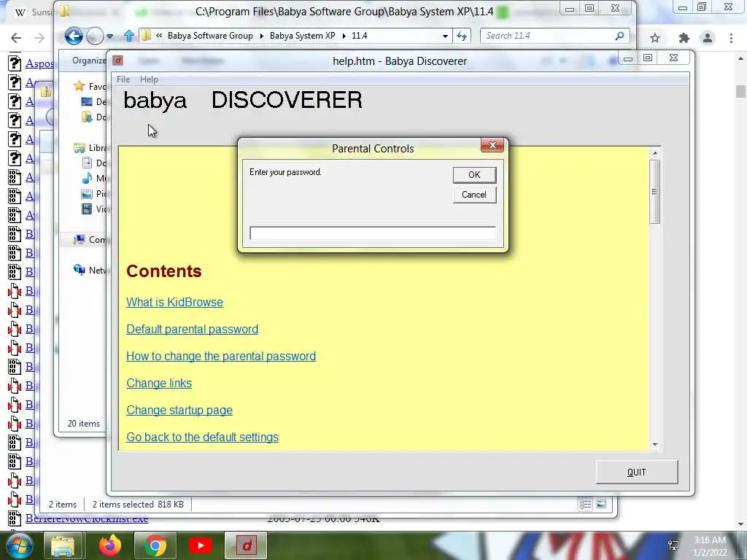This screenshot has width=747, height=560.
Task: Open the Change startup page link
Action: [x=179, y=411]
